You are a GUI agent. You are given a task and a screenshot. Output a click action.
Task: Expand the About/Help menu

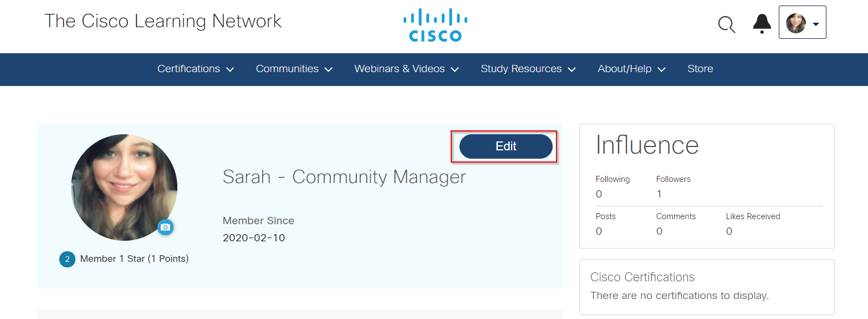[x=631, y=69]
